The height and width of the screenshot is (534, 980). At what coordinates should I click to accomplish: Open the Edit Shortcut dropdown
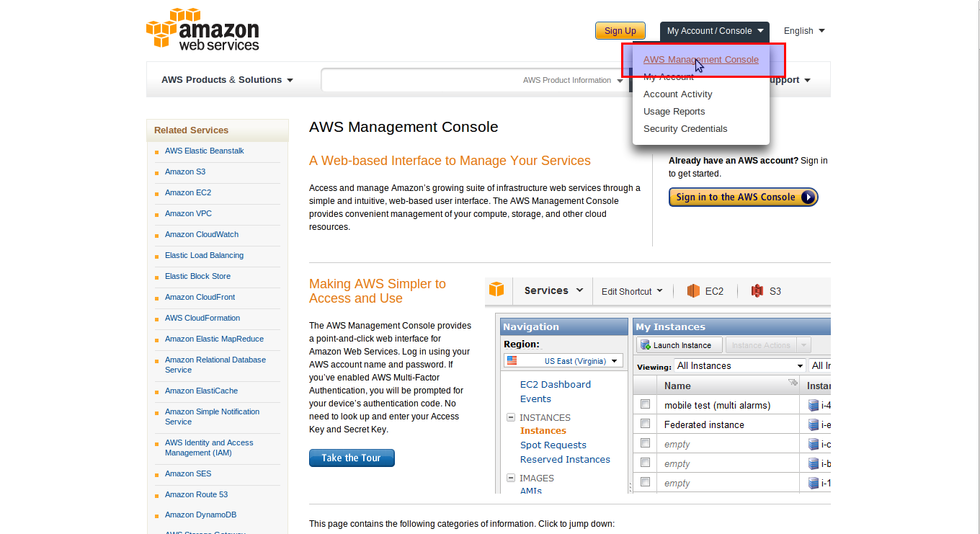[632, 291]
